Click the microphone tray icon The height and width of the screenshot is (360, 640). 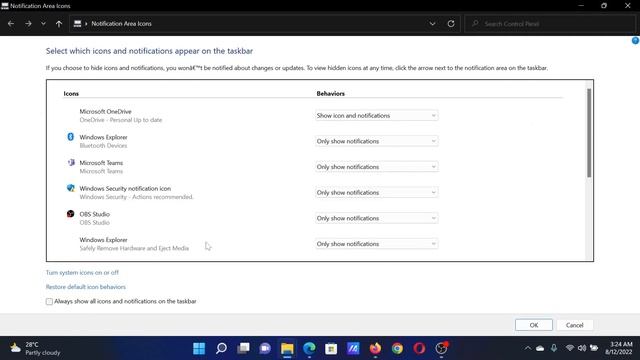pos(554,348)
